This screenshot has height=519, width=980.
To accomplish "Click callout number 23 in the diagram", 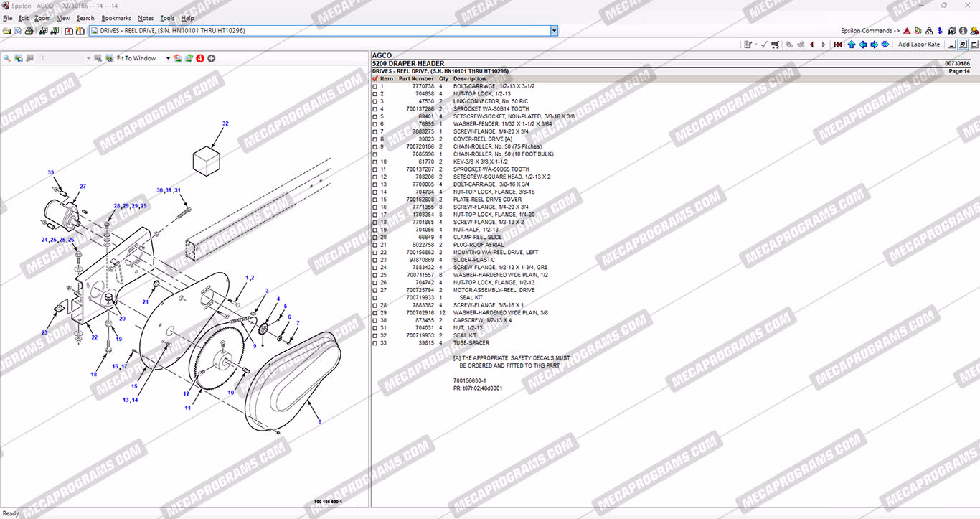I will 44,332.
